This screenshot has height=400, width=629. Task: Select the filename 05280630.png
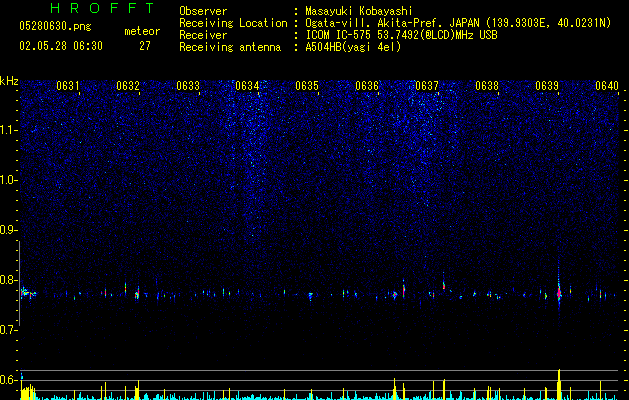(x=55, y=26)
